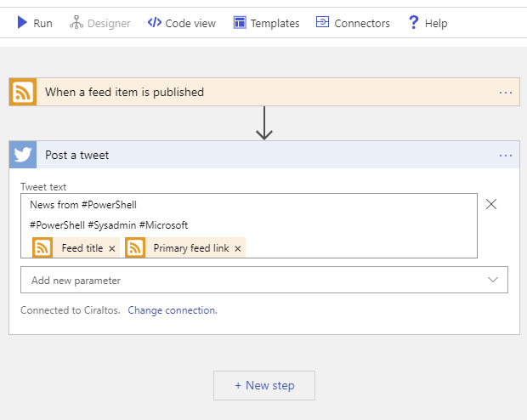Click the arrow between the steps
Screen dimensions: 527x420
264,123
